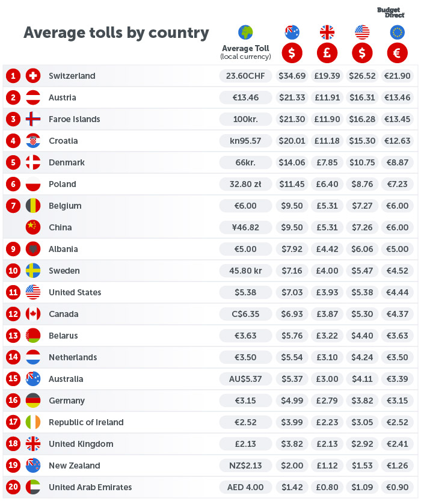Click the UK flag above pound column
Viewport: 421px width, 504px height.
[x=327, y=32]
